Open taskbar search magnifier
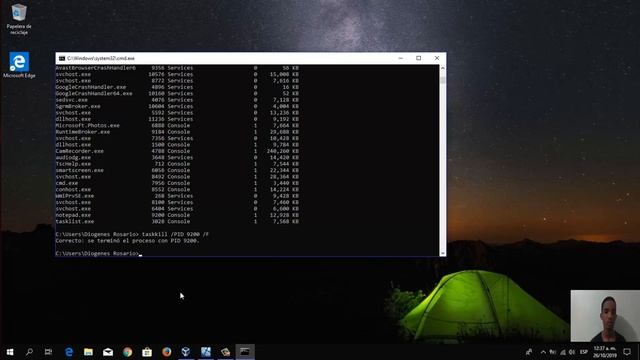640x360 pixels. [x=29, y=352]
